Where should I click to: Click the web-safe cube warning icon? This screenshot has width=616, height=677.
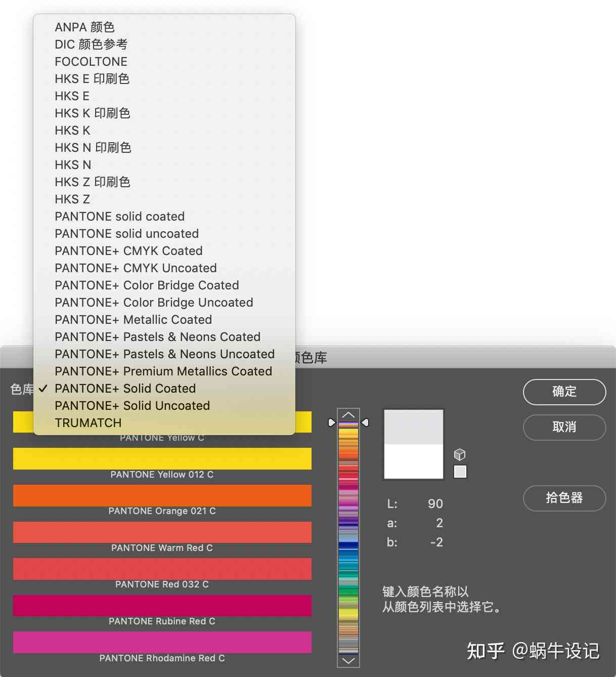coord(460,454)
